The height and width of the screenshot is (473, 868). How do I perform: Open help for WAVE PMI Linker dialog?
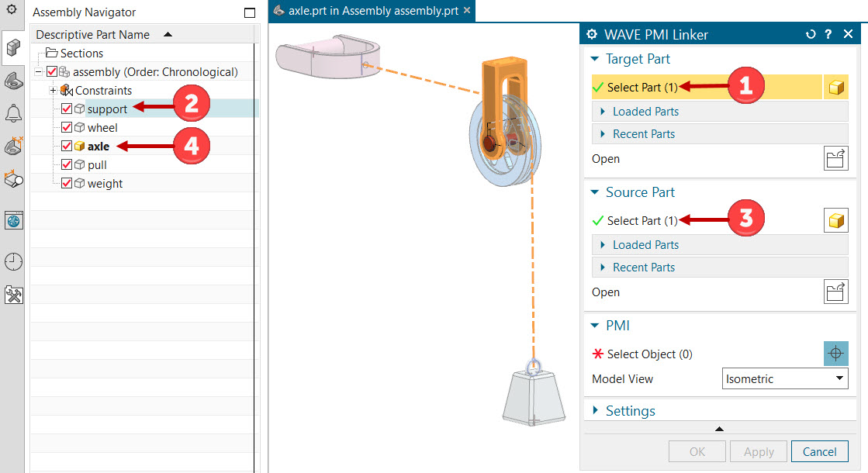828,34
